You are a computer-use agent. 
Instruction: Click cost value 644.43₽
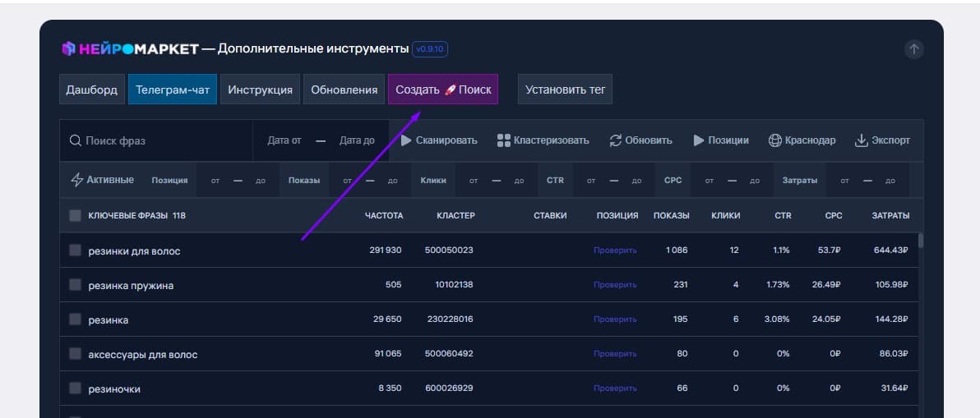[x=890, y=250]
